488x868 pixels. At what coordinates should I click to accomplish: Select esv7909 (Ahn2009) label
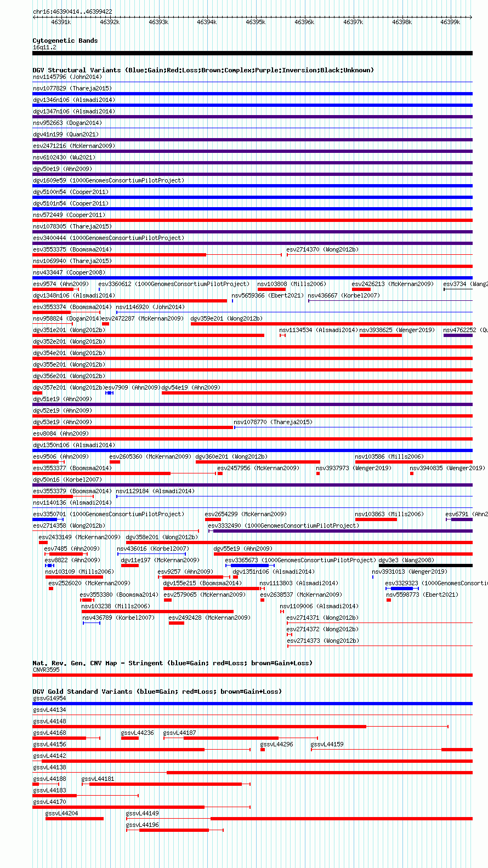pos(133,387)
